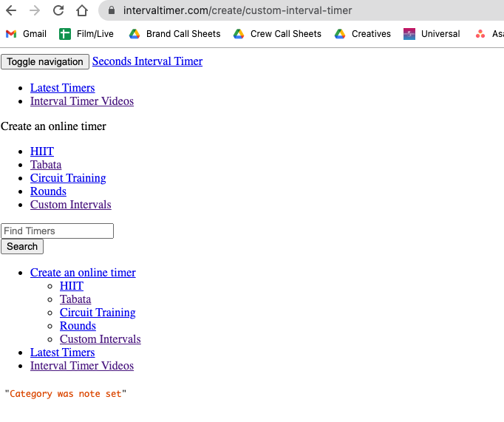504x422 pixels.
Task: Open the Universal bookmark
Action: point(432,34)
